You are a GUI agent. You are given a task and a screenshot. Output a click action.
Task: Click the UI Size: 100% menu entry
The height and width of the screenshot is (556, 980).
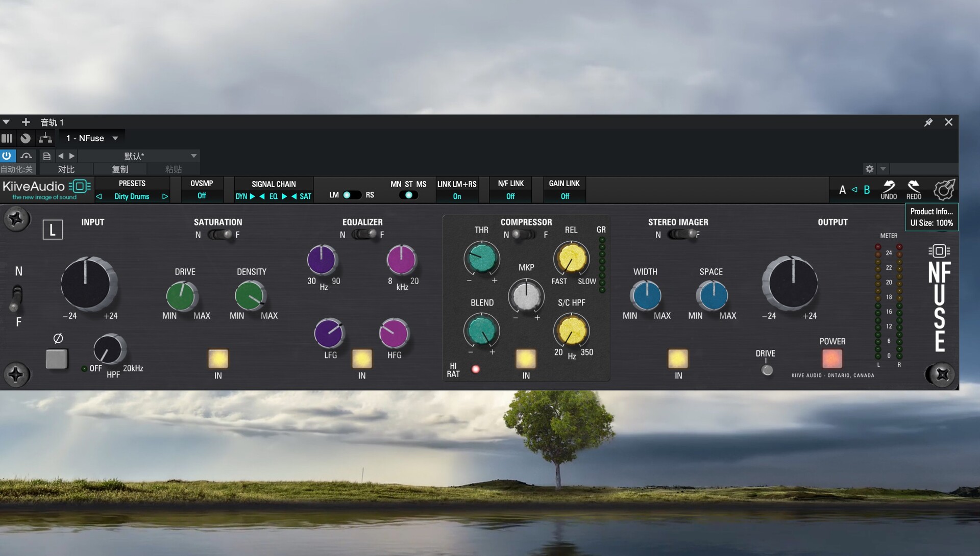click(932, 223)
